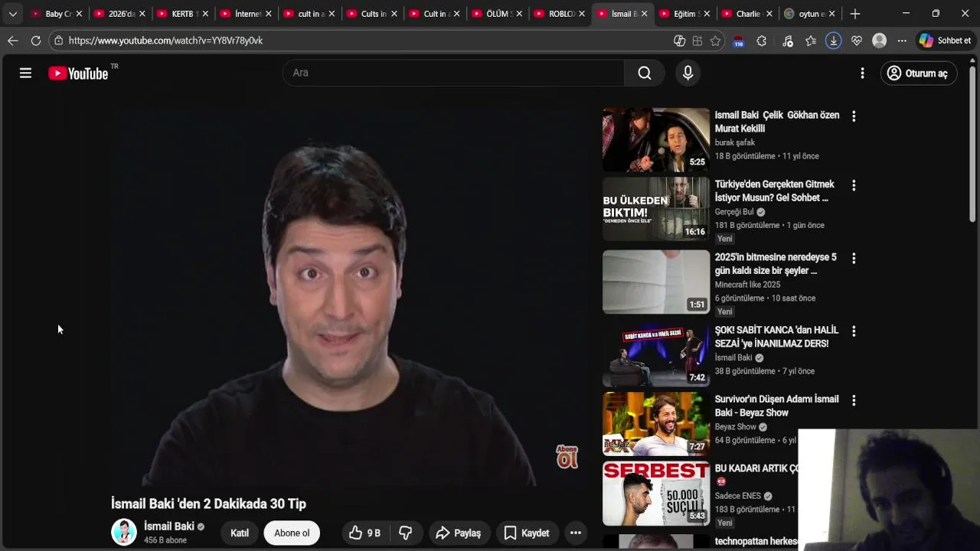
Task: Close the ÖLÜM tab
Action: 519,14
